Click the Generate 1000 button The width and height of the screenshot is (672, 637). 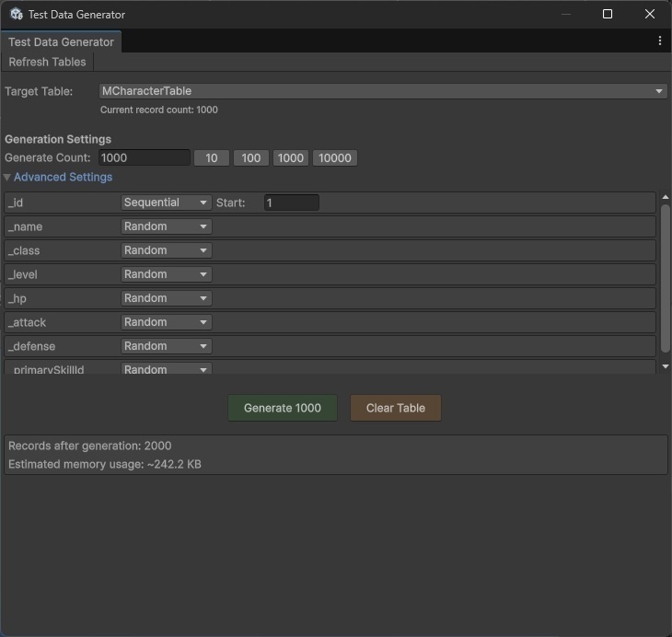point(283,408)
